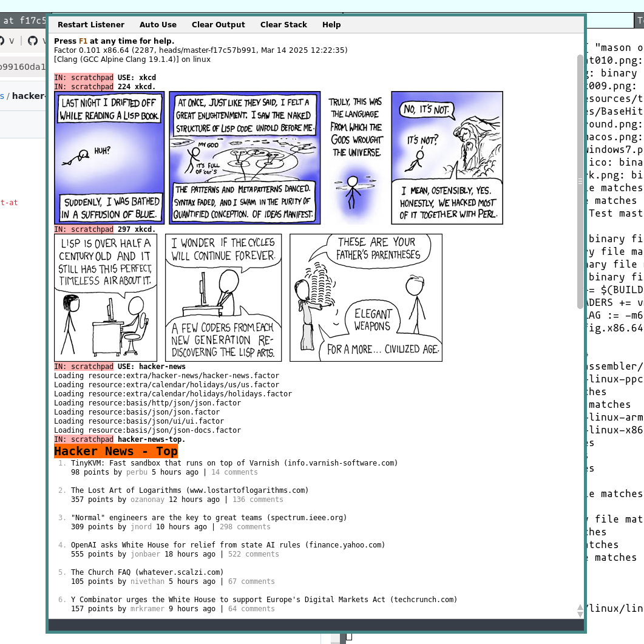
Task: Open user nivethan's profile link
Action: [147, 581]
